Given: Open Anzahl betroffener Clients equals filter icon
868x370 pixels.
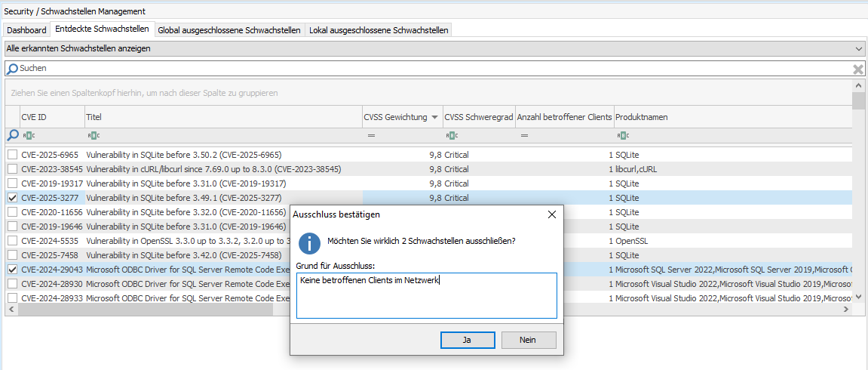Looking at the screenshot, I should pos(524,136).
